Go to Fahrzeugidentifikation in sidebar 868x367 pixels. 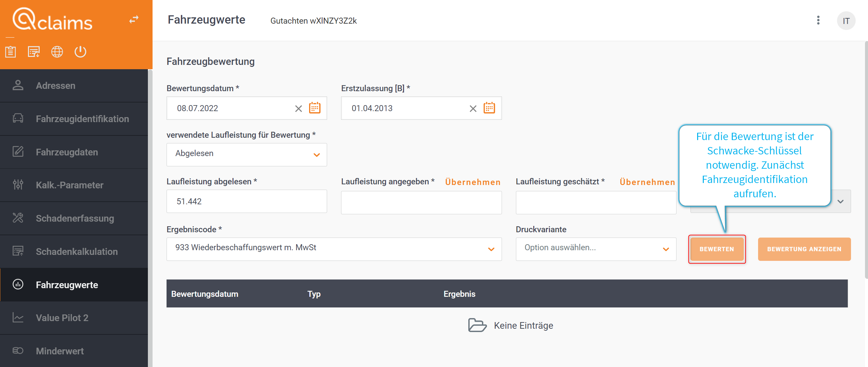click(x=74, y=119)
